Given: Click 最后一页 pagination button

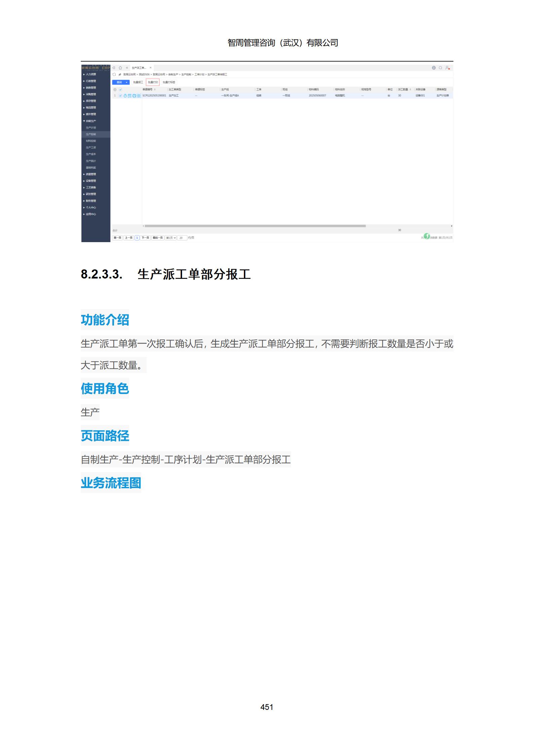Looking at the screenshot, I should click(x=157, y=238).
